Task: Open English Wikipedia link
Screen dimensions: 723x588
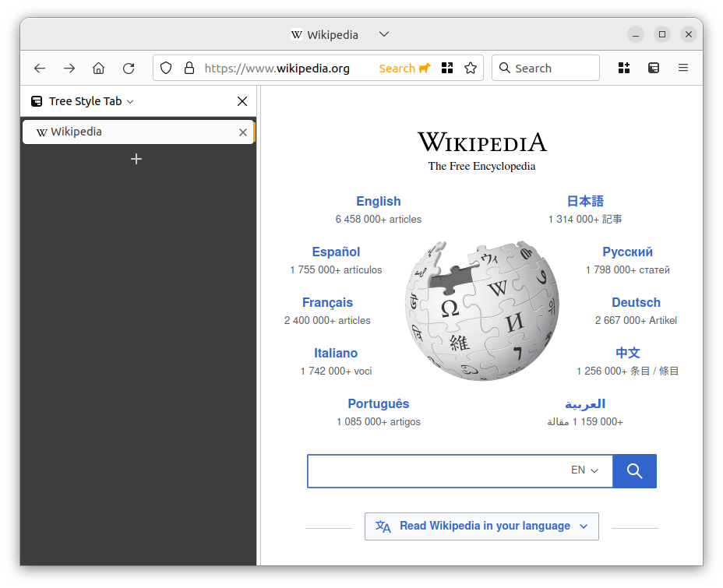Action: (379, 202)
